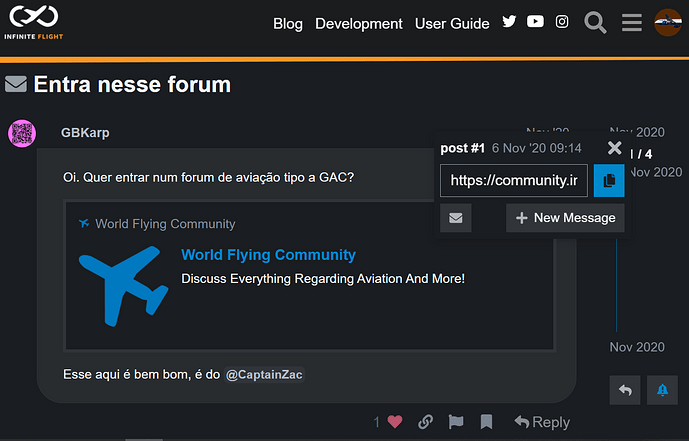Bookmark this post
Screen dimensions: 689x441
tap(486, 422)
